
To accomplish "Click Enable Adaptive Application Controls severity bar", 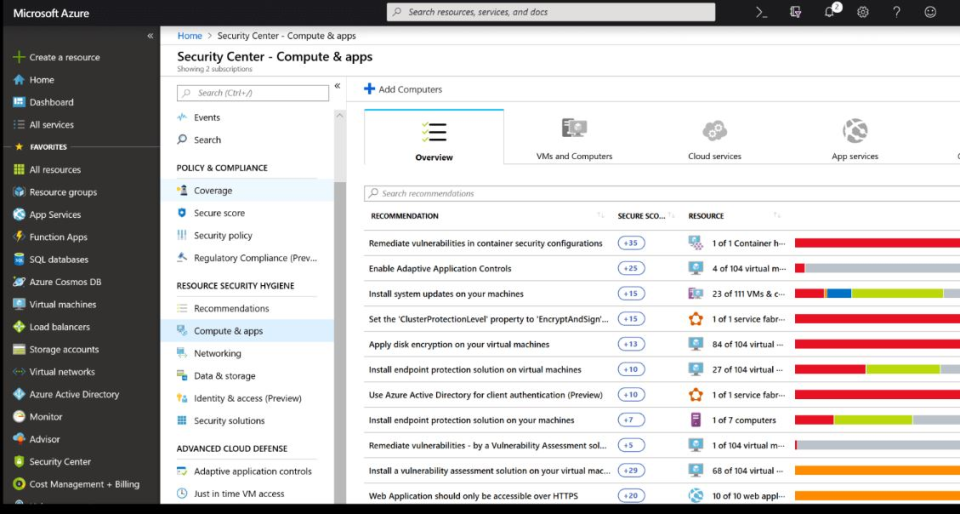I will pyautogui.click(x=877, y=268).
